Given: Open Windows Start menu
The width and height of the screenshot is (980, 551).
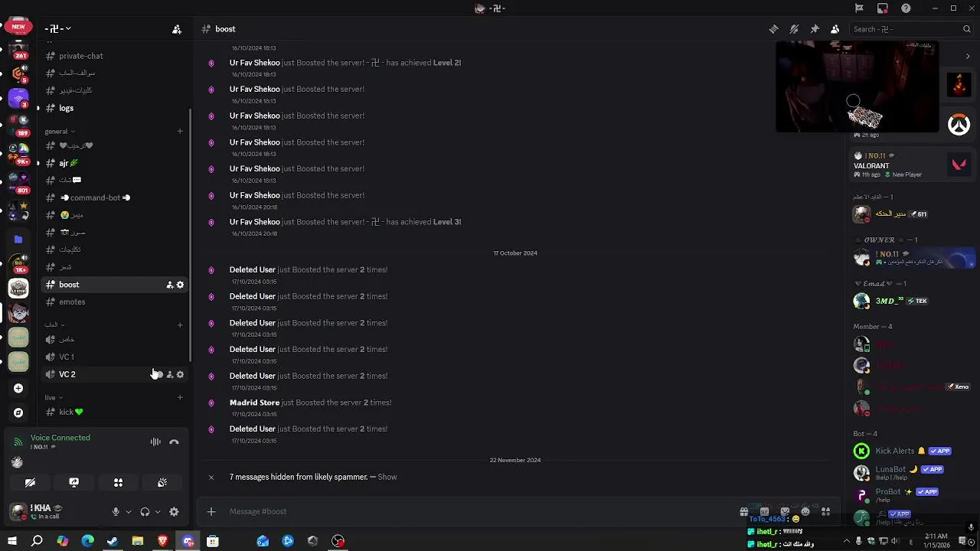Looking at the screenshot, I should [x=11, y=541].
